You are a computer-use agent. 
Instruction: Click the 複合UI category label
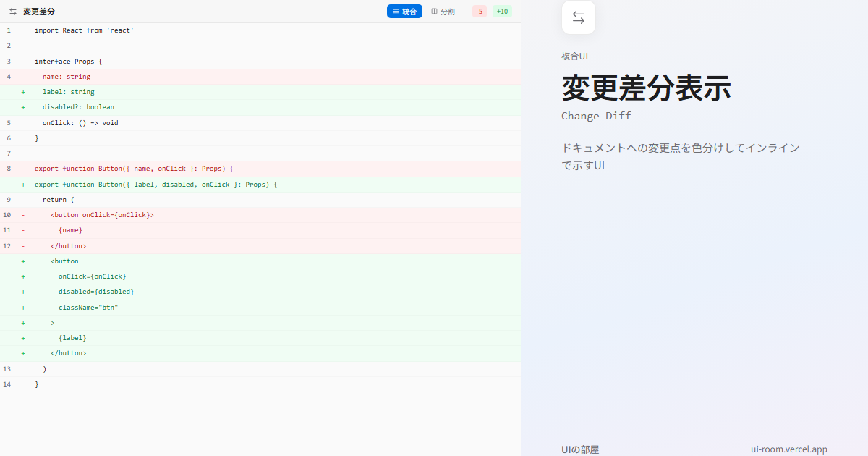[x=575, y=56]
